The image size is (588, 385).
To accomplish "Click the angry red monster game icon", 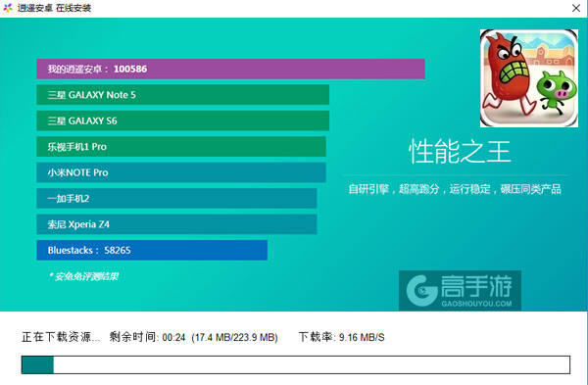I will 529,78.
